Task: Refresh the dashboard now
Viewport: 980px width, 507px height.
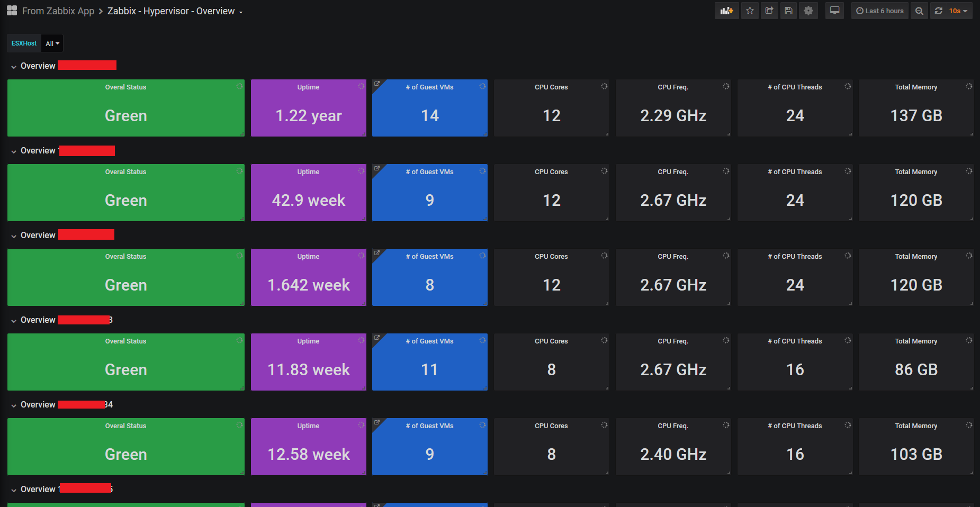Action: 939,11
